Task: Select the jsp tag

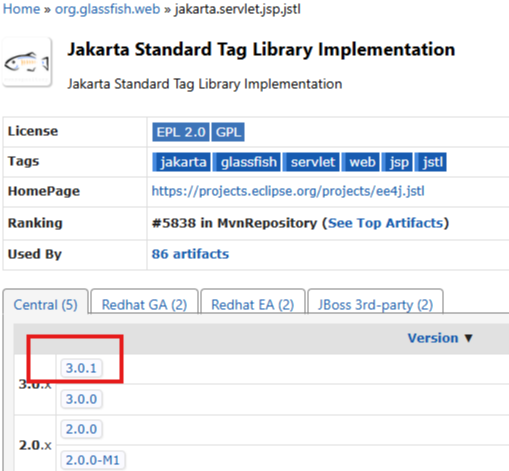Action: pyautogui.click(x=397, y=162)
